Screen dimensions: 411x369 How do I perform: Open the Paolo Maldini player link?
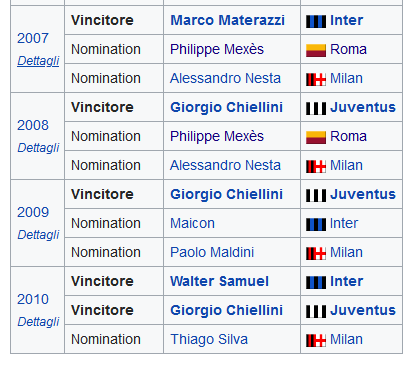pos(212,252)
